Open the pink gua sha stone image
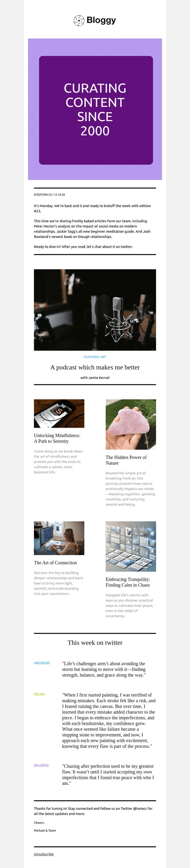Viewport: 190px width, 868px height. 131,424
